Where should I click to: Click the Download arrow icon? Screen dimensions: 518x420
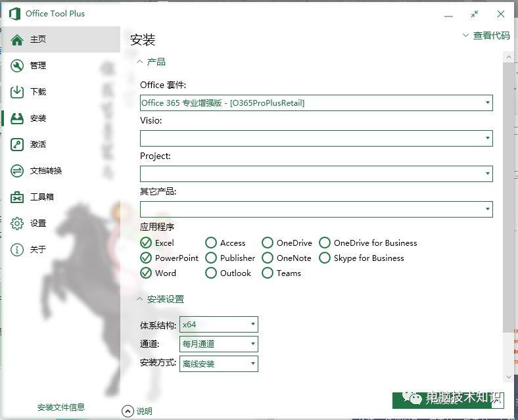coord(17,92)
